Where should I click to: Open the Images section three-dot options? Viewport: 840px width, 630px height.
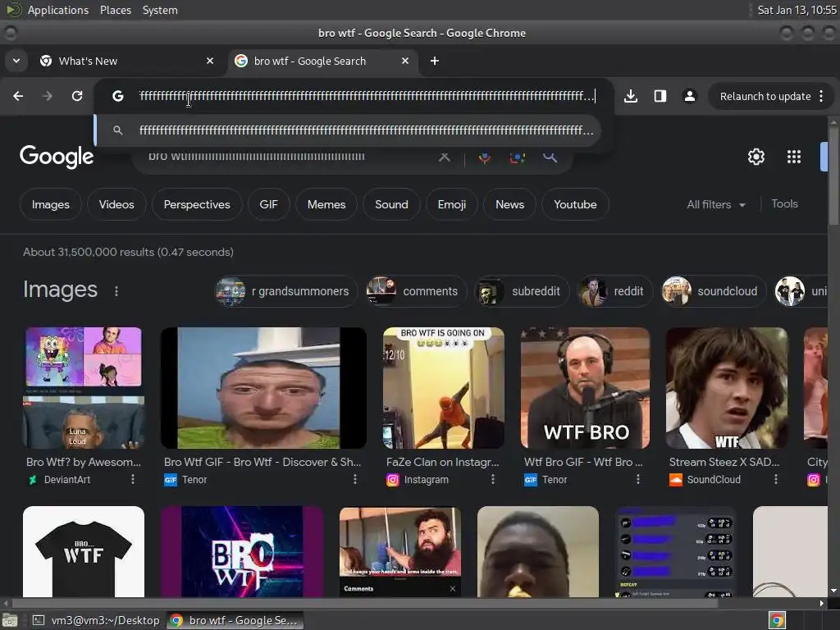(116, 291)
